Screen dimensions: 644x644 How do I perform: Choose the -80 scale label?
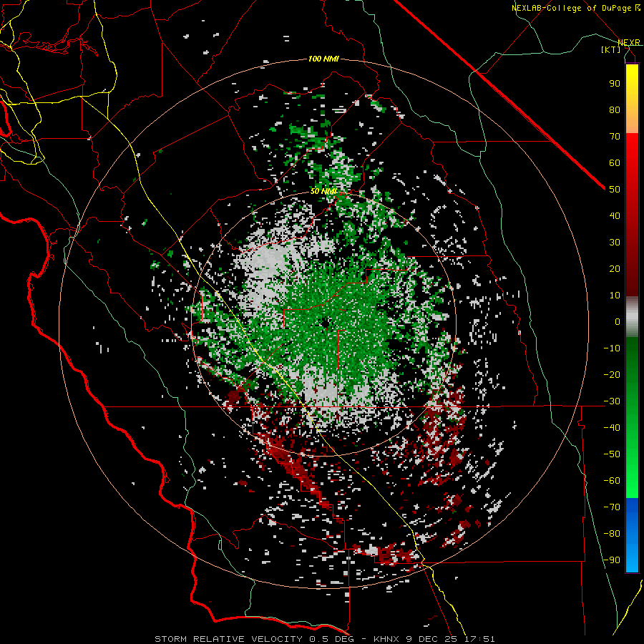pos(612,534)
